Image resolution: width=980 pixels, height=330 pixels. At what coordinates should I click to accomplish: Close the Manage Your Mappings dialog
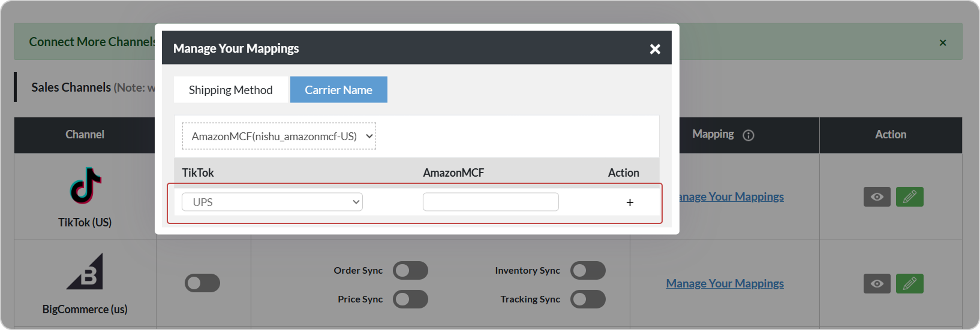[x=655, y=49]
